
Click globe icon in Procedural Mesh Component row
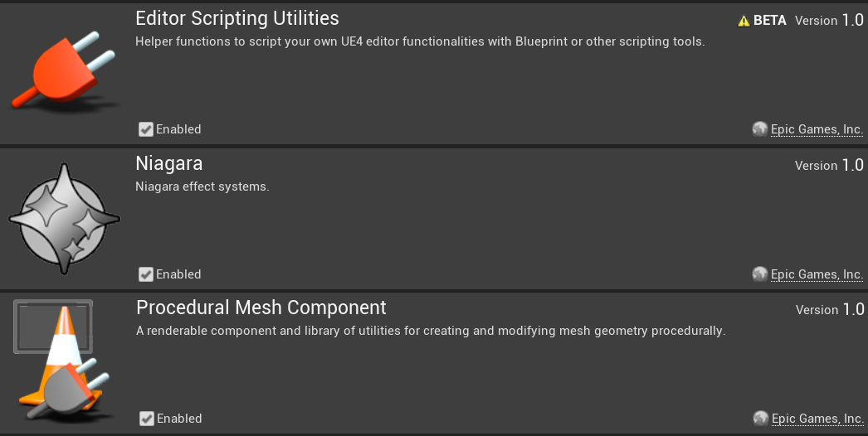click(x=761, y=419)
